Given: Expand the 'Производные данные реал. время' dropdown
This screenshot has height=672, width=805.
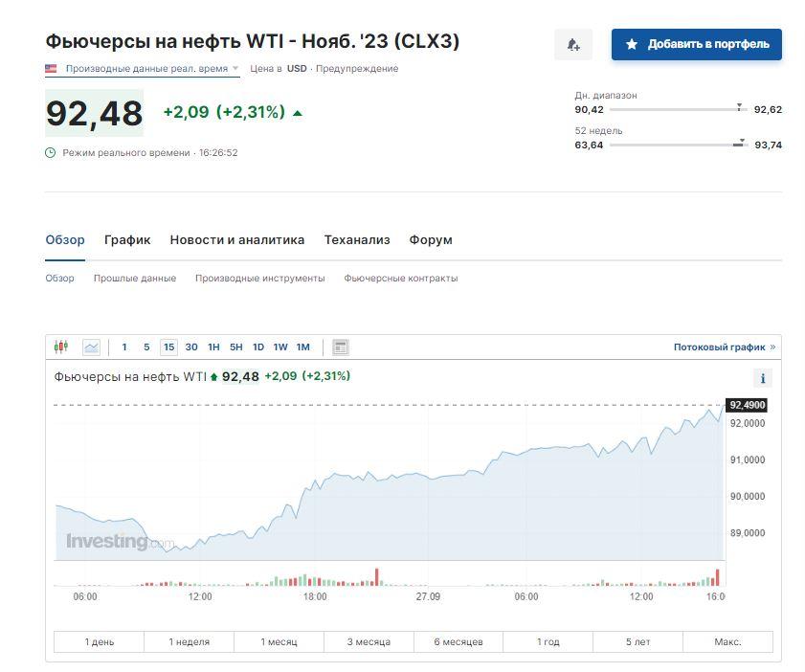Looking at the screenshot, I should click(x=235, y=69).
